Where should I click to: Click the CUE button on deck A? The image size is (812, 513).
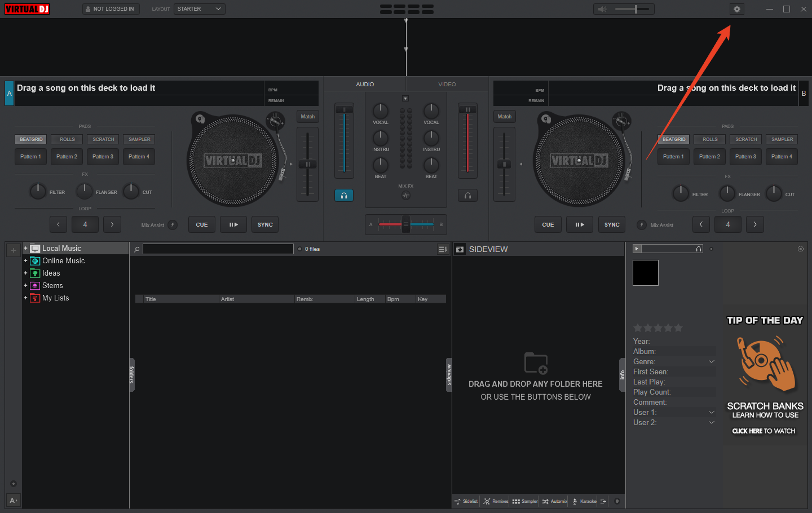pos(202,225)
